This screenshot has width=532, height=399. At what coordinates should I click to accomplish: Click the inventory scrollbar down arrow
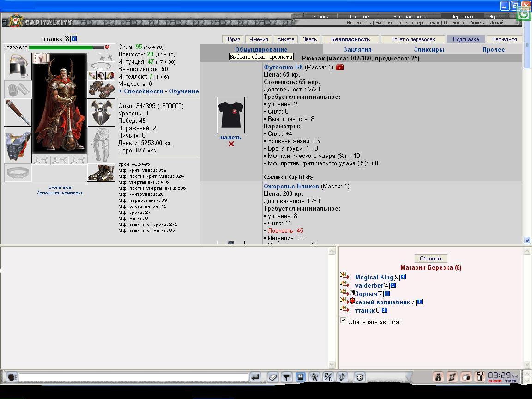point(527,240)
